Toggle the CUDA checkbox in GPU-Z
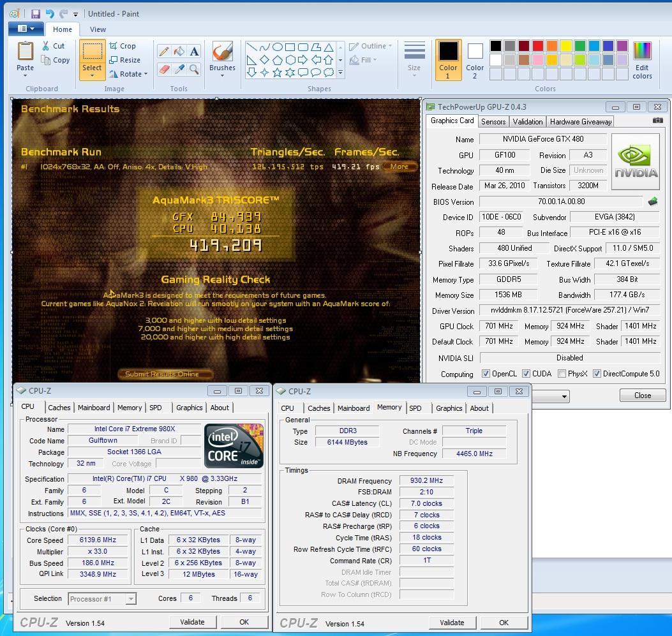This screenshot has height=636, width=672. coord(526,373)
